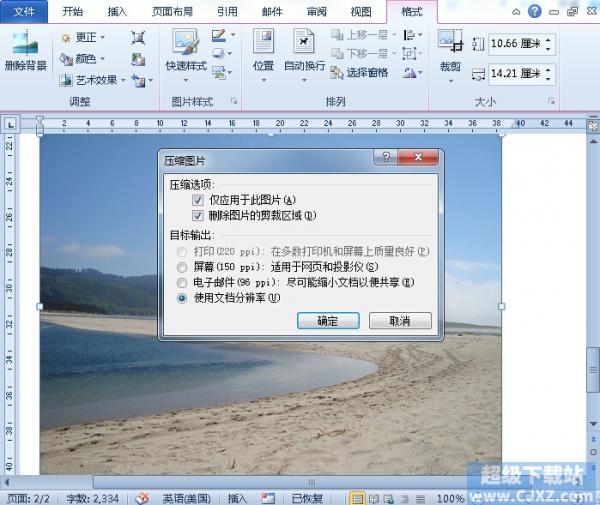
Task: Select the 屏幕 (150 ppi) radio option
Action: coord(181,267)
